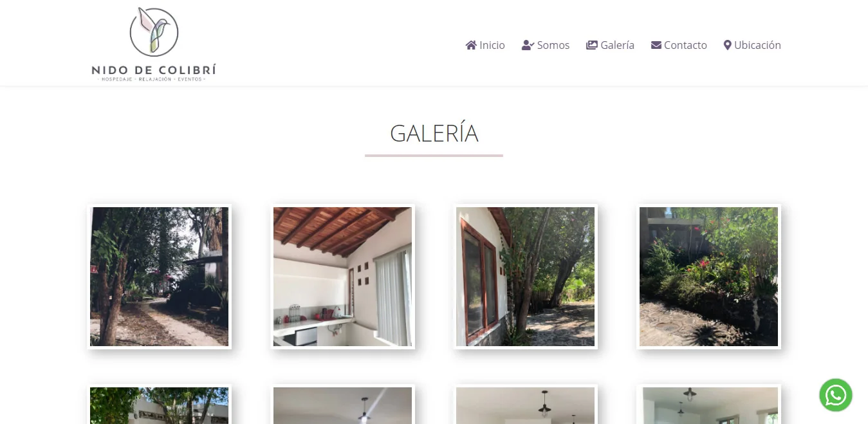Go to the Ubicación navigation link
Screen dimensions: 868x424
point(752,45)
